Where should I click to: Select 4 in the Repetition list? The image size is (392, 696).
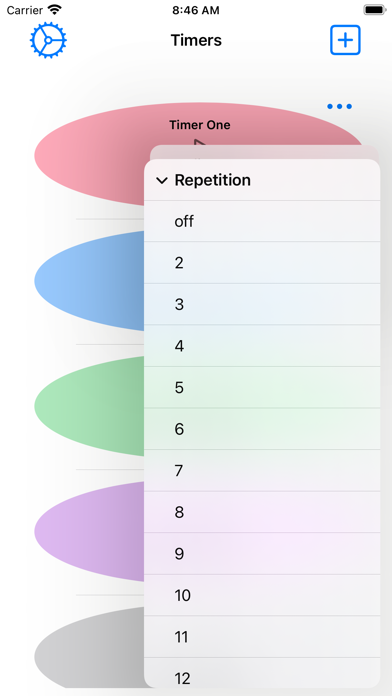pyautogui.click(x=262, y=346)
